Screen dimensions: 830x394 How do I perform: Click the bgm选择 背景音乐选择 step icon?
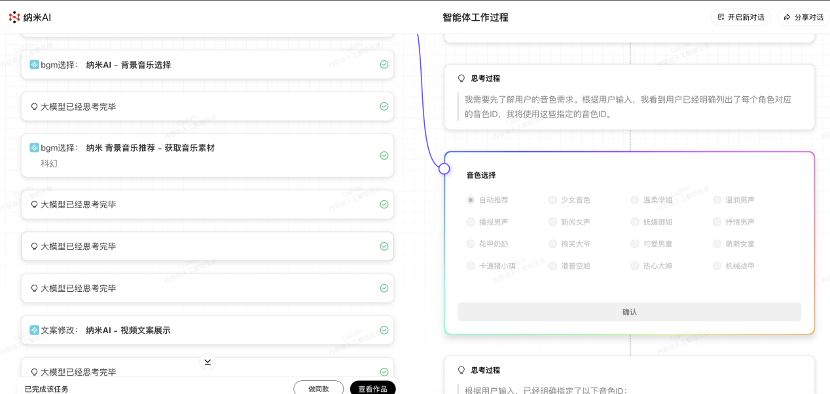tap(34, 65)
